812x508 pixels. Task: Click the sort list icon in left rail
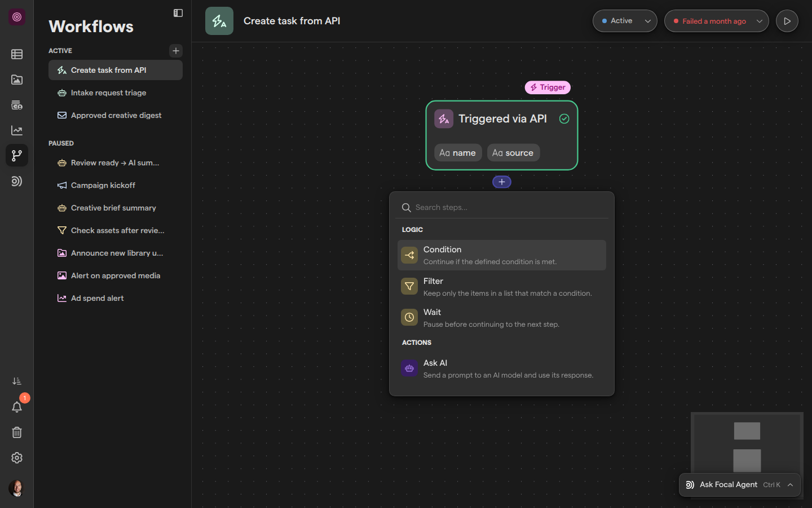(x=17, y=382)
